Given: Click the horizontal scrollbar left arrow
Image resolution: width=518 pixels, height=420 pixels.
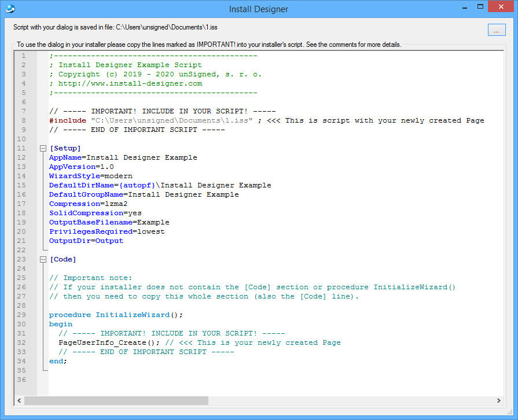Looking at the screenshot, I should 19,400.
